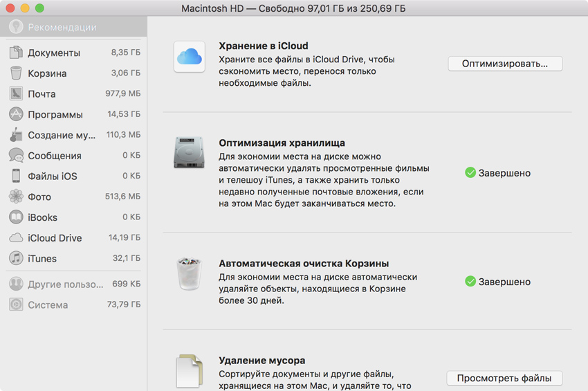This screenshot has height=391, width=588.
Task: Click the Documents folder icon in sidebar
Action: [x=16, y=53]
